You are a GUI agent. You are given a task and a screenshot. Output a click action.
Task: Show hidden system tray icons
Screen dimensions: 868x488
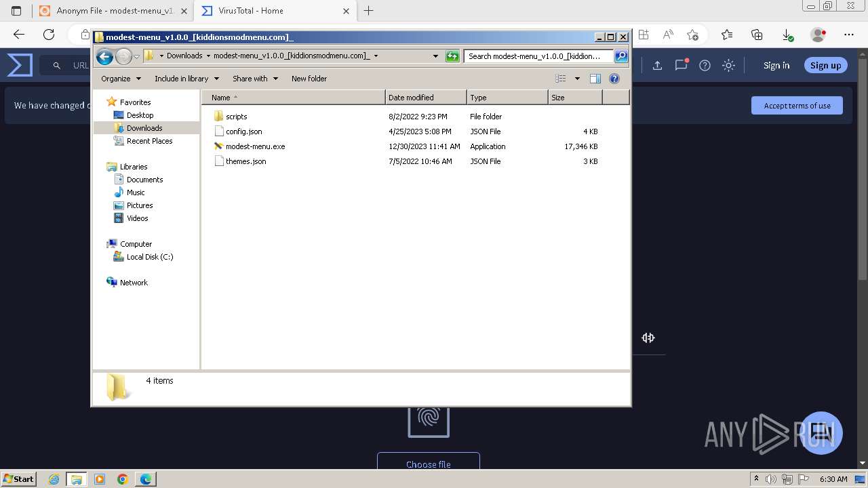click(x=756, y=479)
